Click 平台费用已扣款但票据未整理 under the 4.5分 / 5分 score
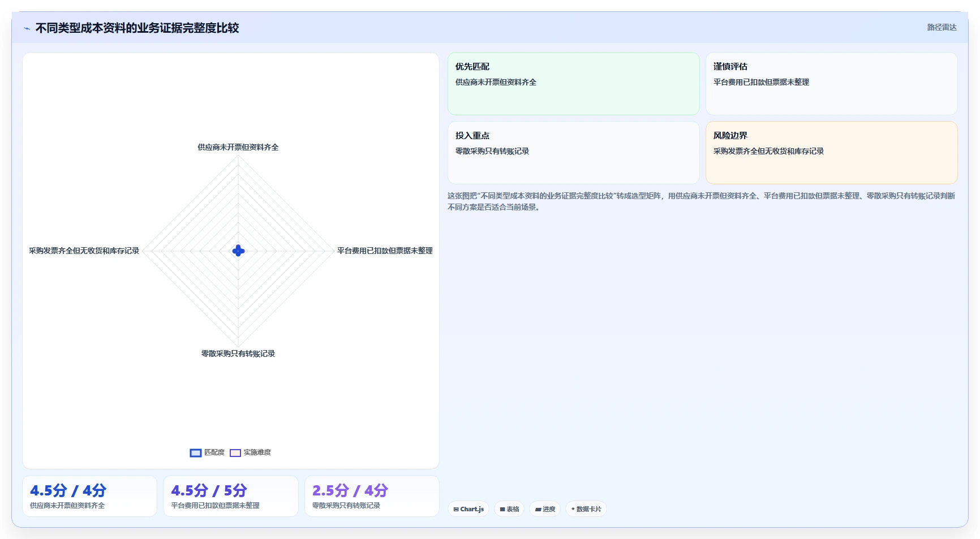Viewport: 980px width, 539px height. [x=216, y=506]
